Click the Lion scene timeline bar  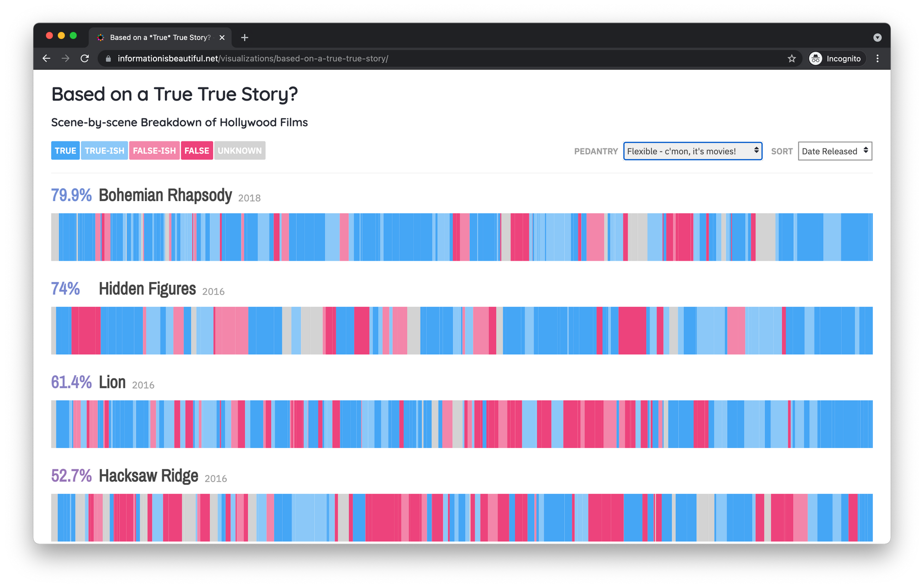pyautogui.click(x=462, y=424)
